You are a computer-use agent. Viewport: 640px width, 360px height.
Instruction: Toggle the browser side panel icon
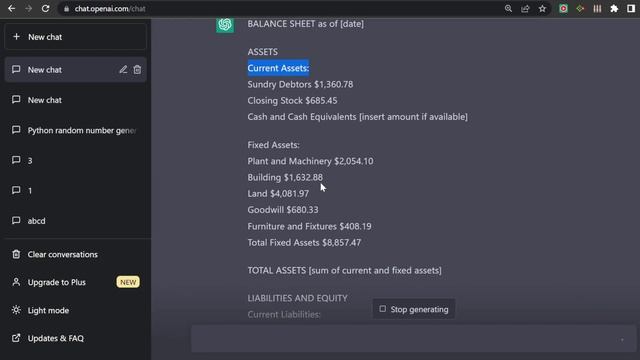coord(631,9)
